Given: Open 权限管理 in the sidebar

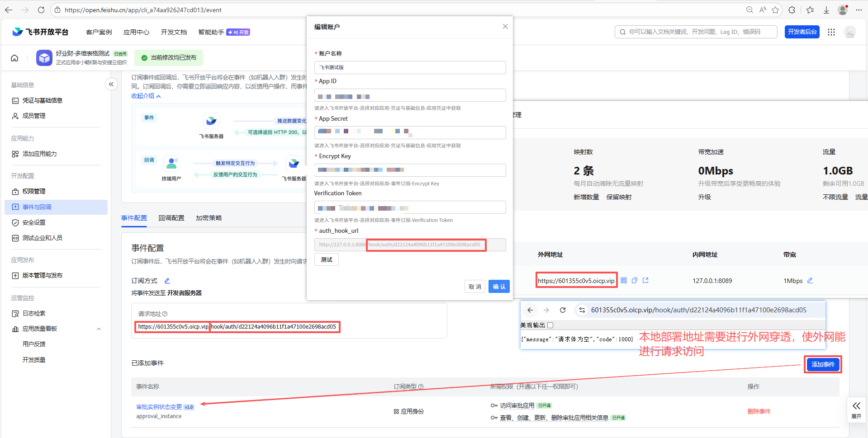Looking at the screenshot, I should coord(34,191).
